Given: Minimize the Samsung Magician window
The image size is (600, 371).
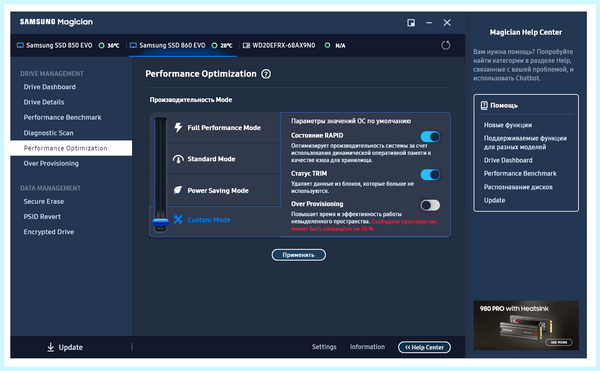Looking at the screenshot, I should 429,23.
